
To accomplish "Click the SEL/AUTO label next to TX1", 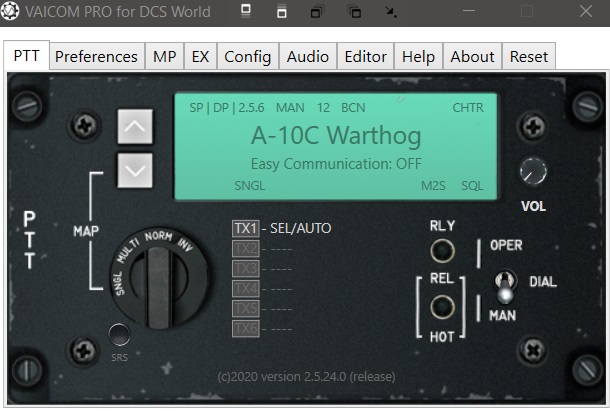I will (301, 228).
